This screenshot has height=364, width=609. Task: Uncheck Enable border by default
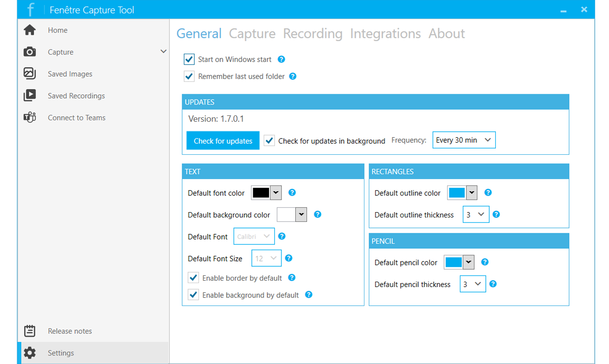pos(193,277)
